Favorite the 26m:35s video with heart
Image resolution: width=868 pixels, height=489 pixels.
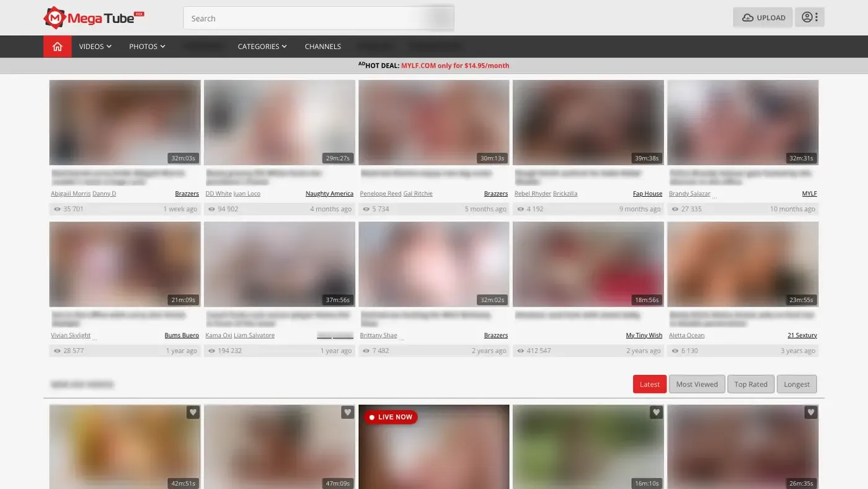pyautogui.click(x=810, y=412)
